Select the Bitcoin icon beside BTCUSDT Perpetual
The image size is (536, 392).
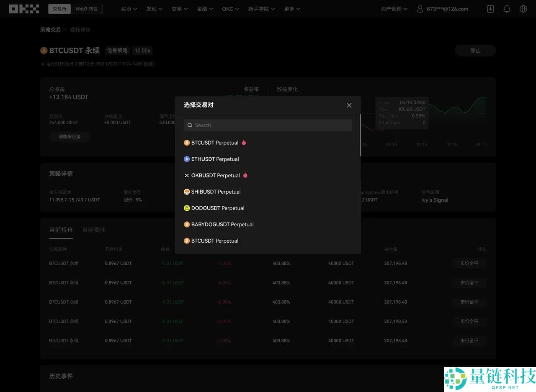(x=186, y=143)
